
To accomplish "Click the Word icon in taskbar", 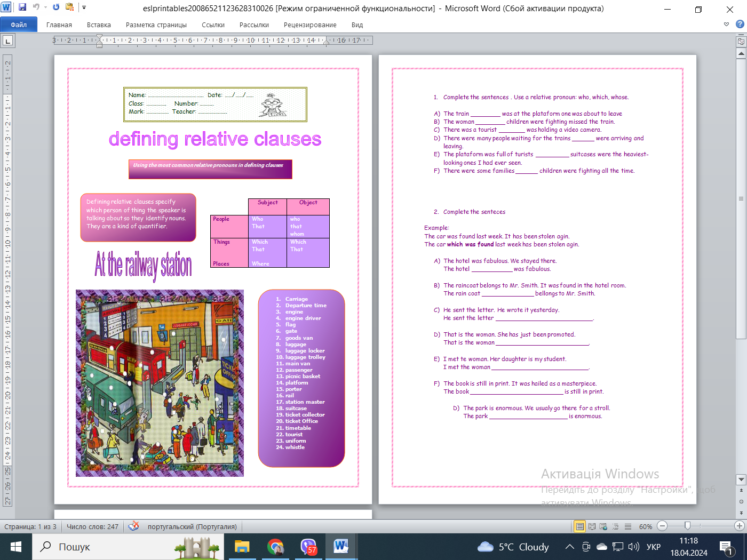I will point(341,547).
